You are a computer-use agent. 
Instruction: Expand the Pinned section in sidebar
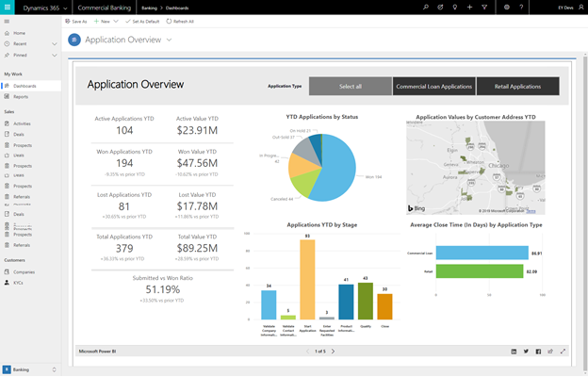[x=54, y=56]
